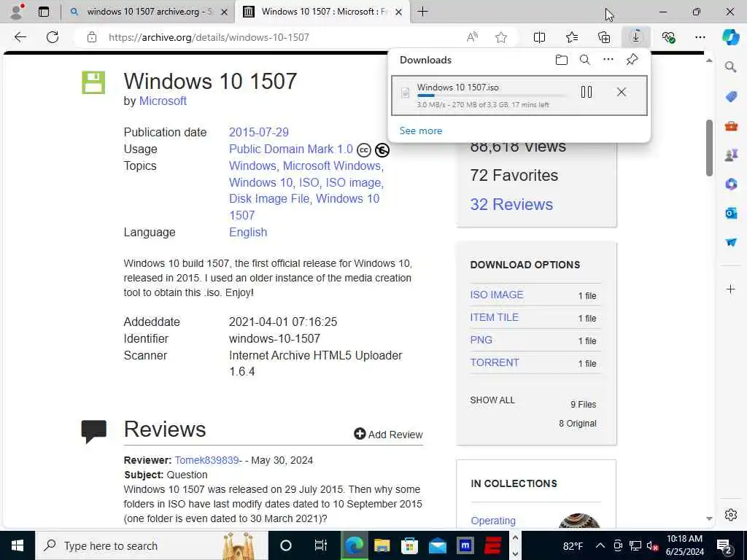747x560 pixels.
Task: Open Public Domain Mark 1.0 link
Action: (x=290, y=149)
